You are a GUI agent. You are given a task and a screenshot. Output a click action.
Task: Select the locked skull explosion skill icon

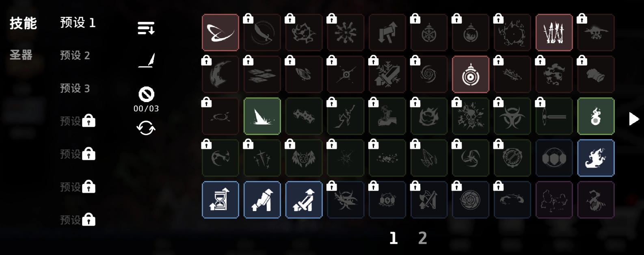[471, 116]
